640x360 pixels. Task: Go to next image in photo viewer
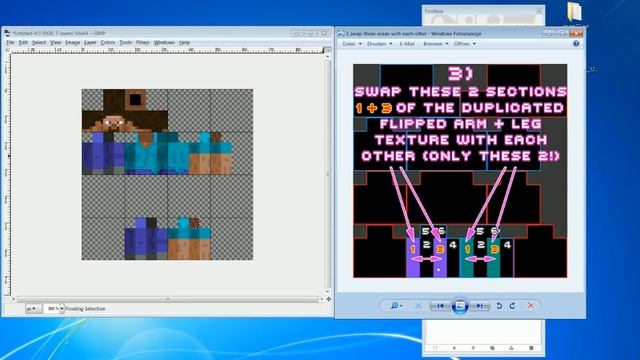tap(480, 306)
